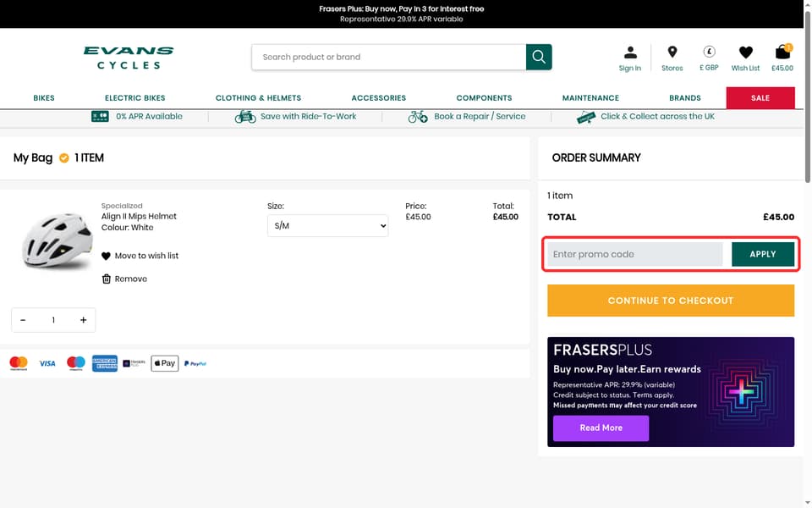Click the Click & Collect tag icon
Image resolution: width=812 pixels, height=508 pixels.
(586, 118)
